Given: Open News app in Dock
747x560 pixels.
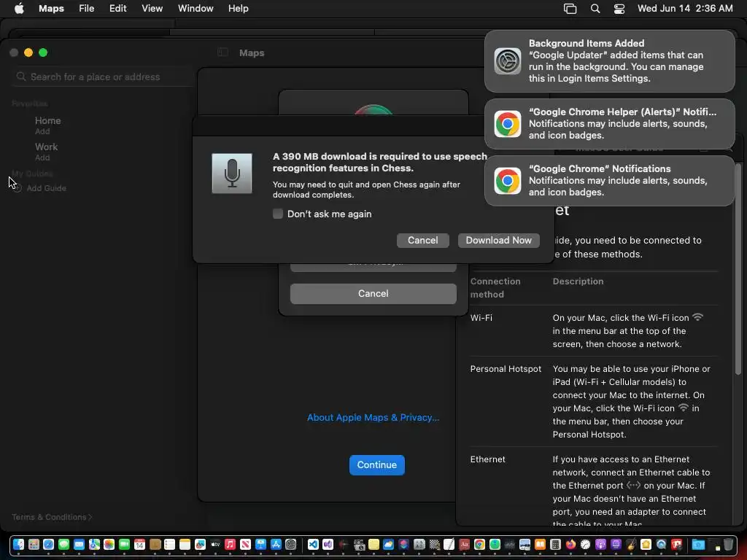Looking at the screenshot, I should tap(245, 544).
